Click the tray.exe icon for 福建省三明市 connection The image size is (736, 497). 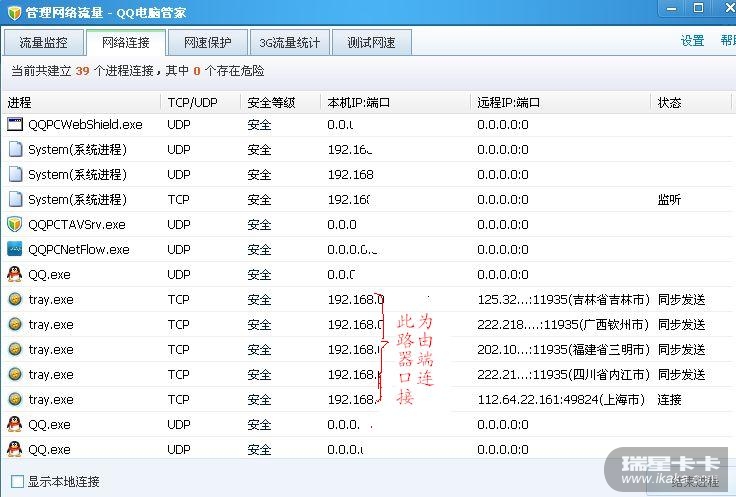click(x=15, y=349)
